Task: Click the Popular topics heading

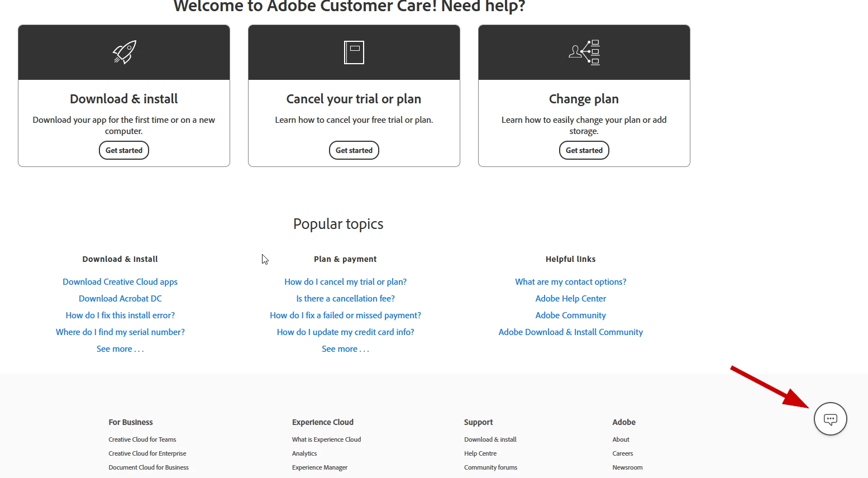Action: point(338,224)
